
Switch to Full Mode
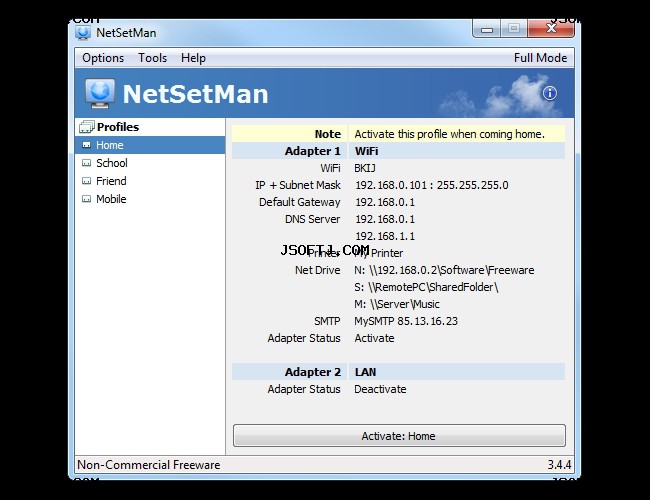(541, 58)
